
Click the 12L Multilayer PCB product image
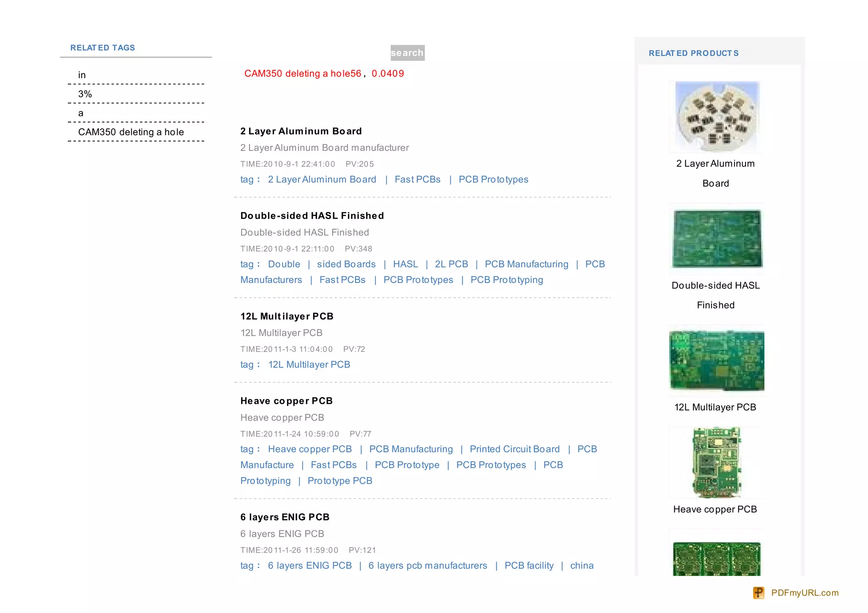[x=717, y=361]
